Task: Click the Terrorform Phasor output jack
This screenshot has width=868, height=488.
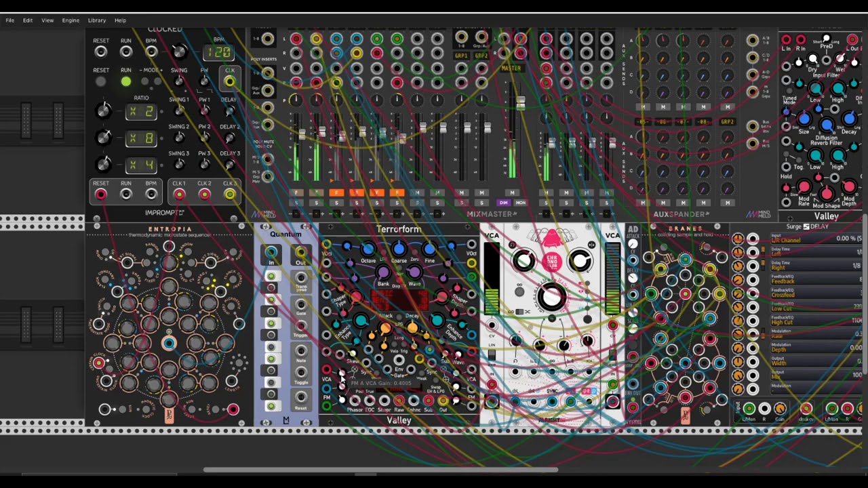Action: 355,401
